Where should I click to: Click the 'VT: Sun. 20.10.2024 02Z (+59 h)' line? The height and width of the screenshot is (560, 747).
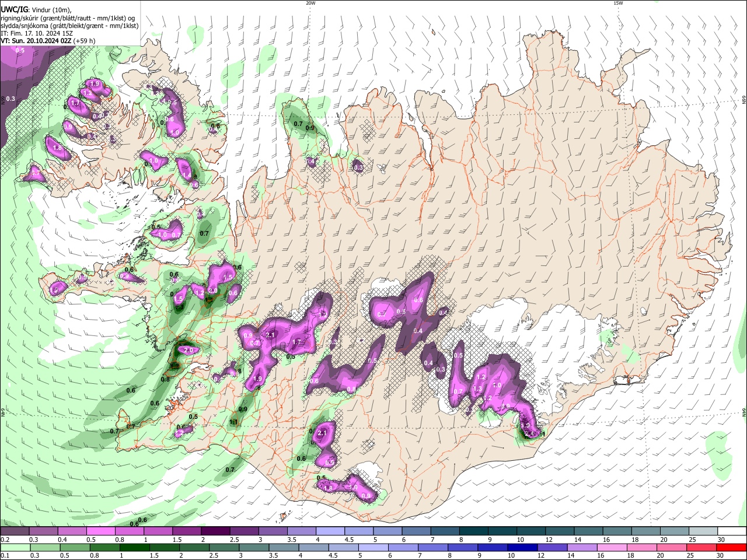pos(48,41)
